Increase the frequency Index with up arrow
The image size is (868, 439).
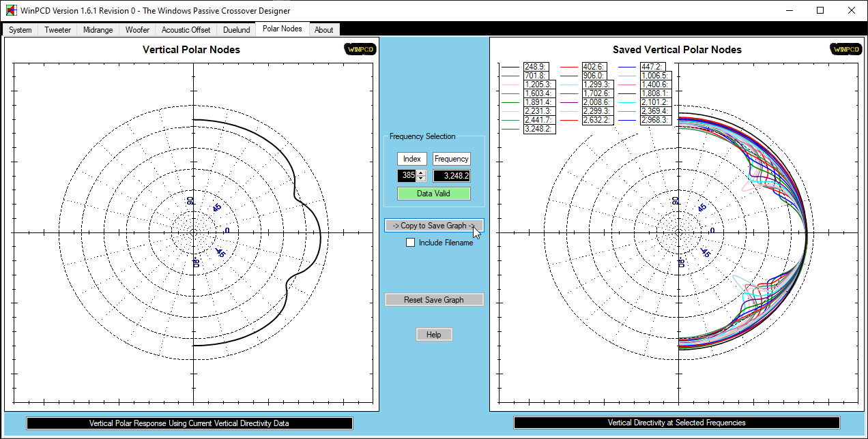tap(421, 172)
